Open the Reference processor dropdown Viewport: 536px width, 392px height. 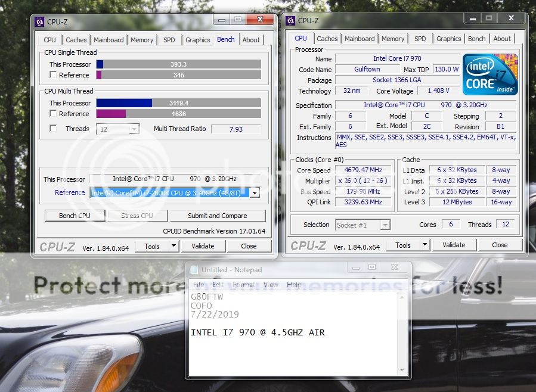point(255,192)
